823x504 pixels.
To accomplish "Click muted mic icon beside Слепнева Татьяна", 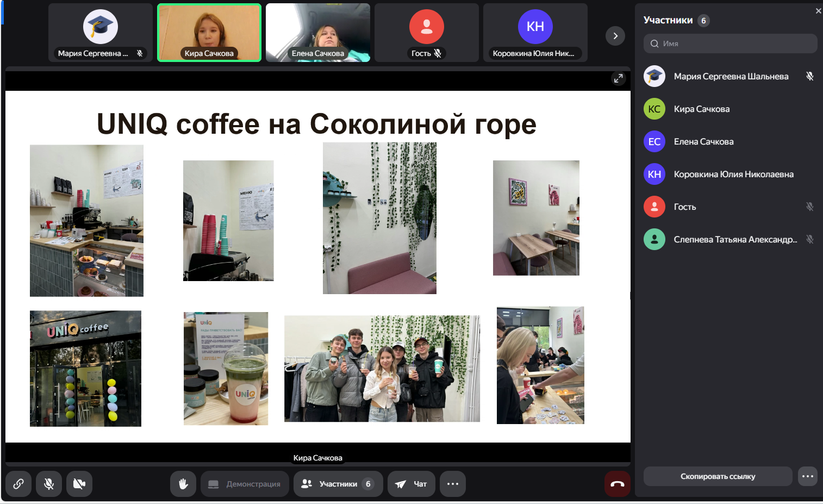I will pyautogui.click(x=809, y=239).
